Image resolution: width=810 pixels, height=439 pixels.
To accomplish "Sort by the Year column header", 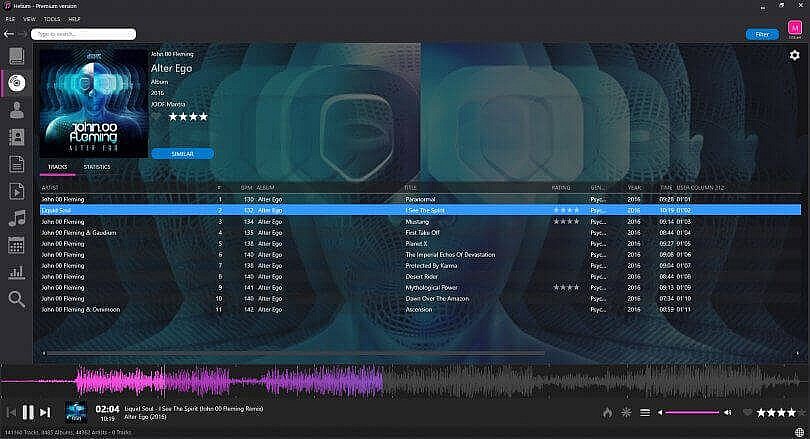I will [x=634, y=187].
